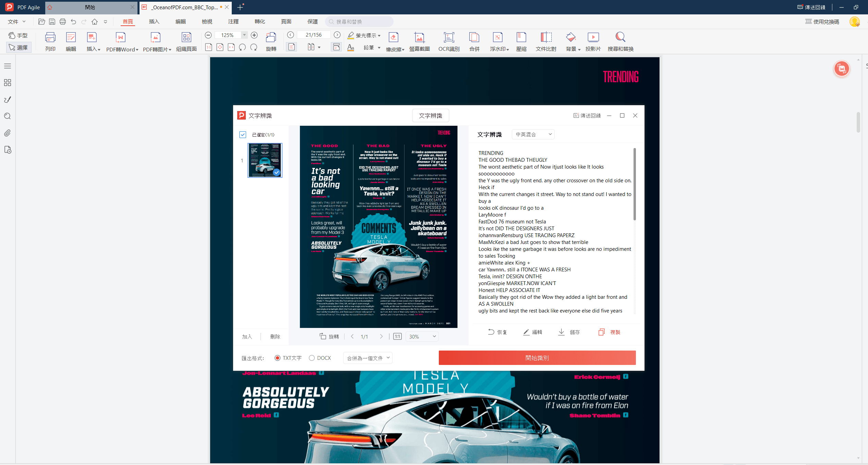Switch to the 插入 ribbon tab
Screen dimensions: 868x465
pos(154,22)
